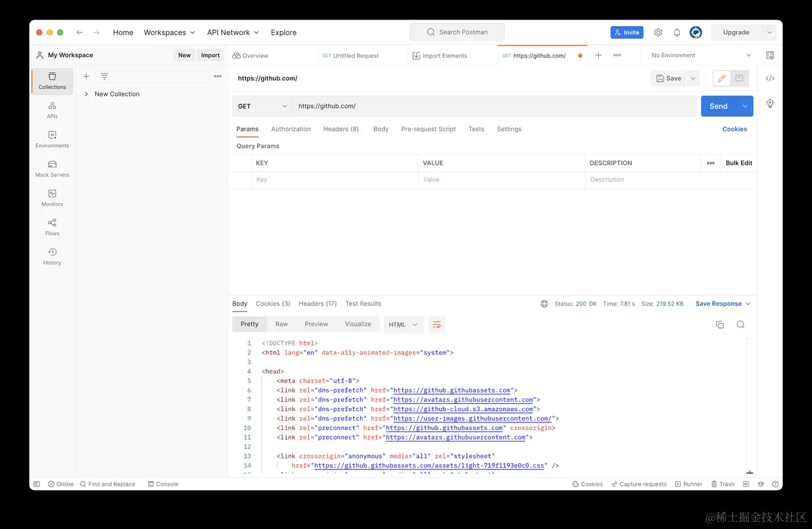Open the Send options dropdown arrow
Image resolution: width=812 pixels, height=529 pixels.
tap(745, 106)
